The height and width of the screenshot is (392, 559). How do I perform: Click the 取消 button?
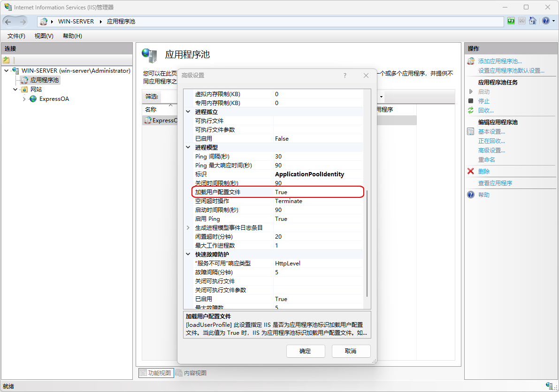(x=351, y=351)
